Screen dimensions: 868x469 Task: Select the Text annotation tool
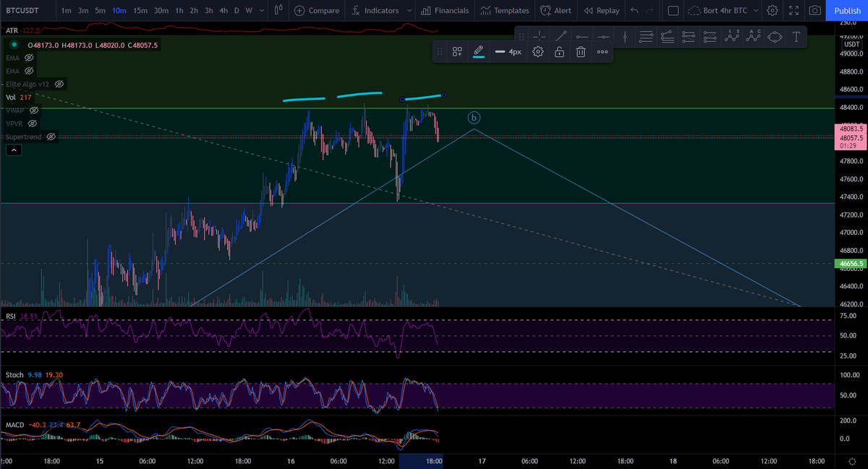tap(796, 36)
